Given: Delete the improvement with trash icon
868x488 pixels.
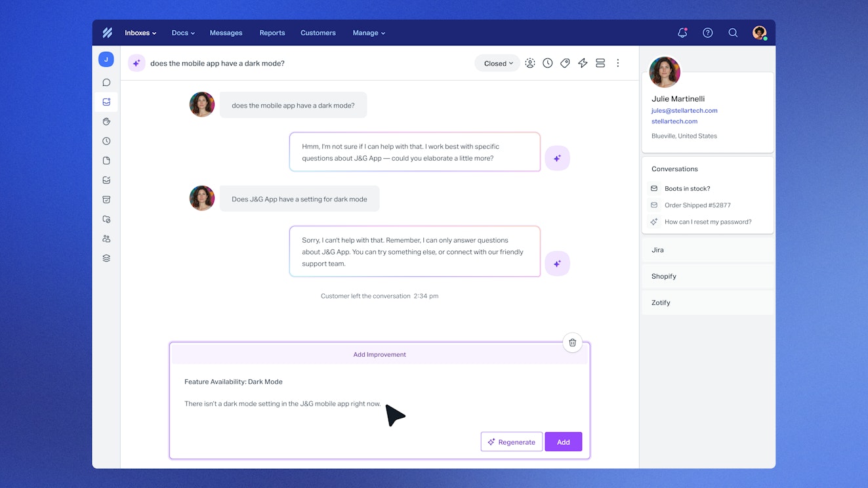Looking at the screenshot, I should tap(572, 342).
